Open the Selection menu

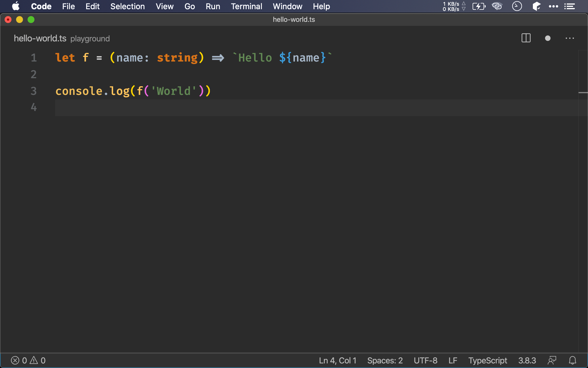click(x=127, y=6)
